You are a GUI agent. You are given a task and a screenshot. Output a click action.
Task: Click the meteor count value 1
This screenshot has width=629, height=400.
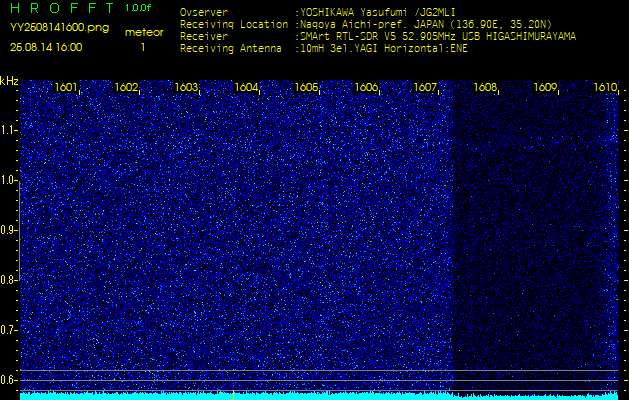click(x=143, y=47)
